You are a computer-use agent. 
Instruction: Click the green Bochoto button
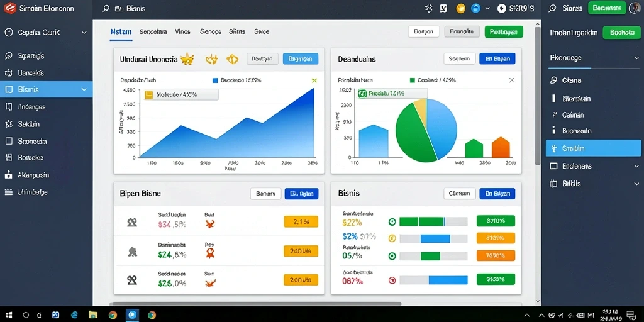pyautogui.click(x=622, y=33)
